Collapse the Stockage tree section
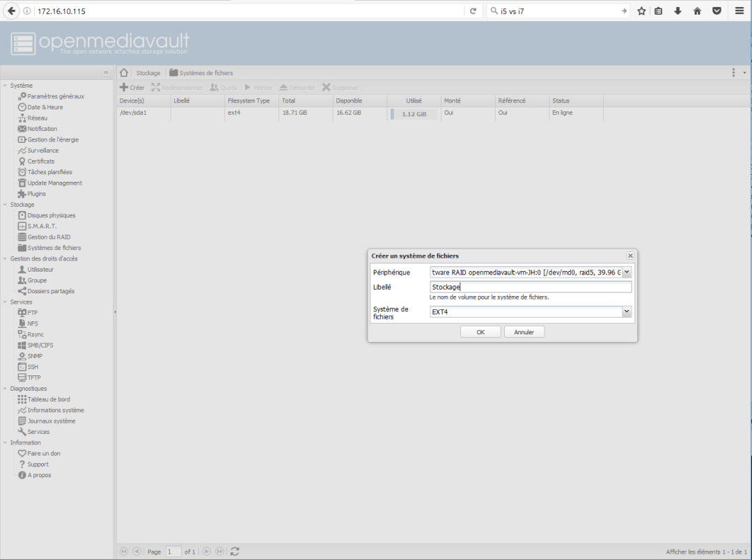This screenshot has width=752, height=560. [6, 205]
